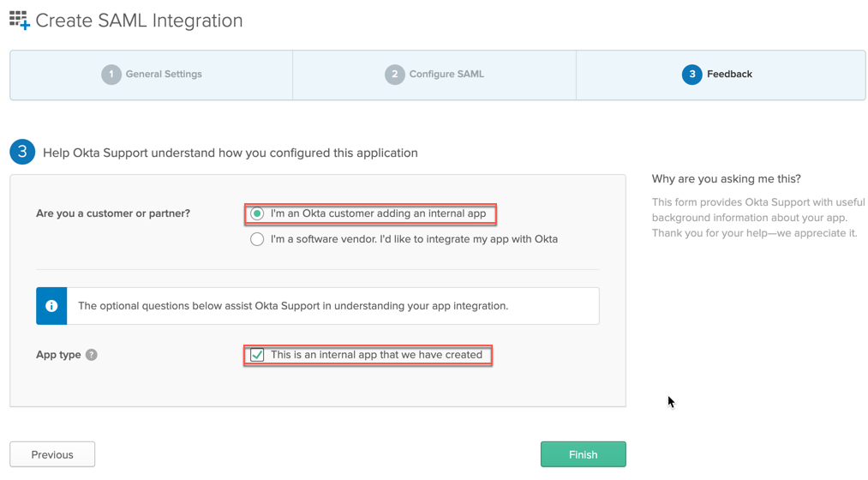Screen dimensions: 868x480
Task: Click the large blue 3 badge beside the heading
Action: (22, 153)
